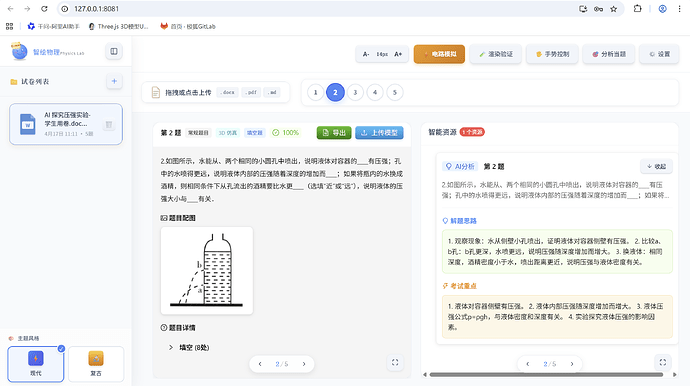
Task: Click the 3D 仿真 tag
Action: [x=228, y=132]
